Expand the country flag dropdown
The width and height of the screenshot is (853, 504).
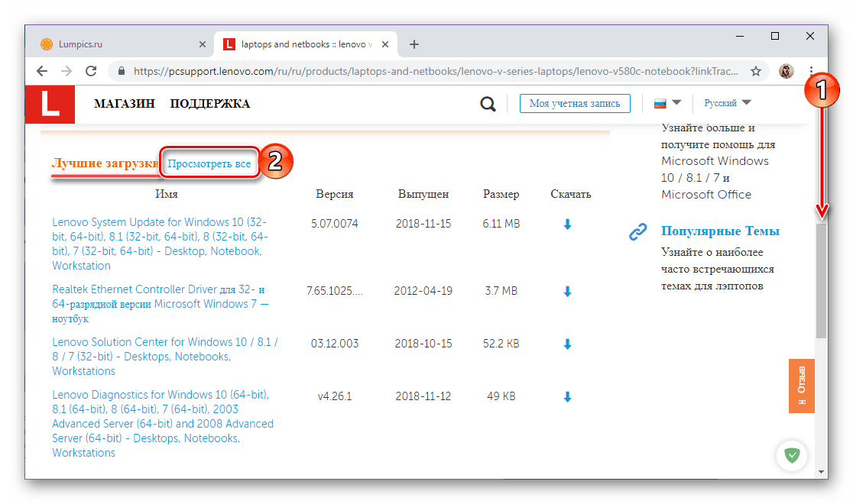point(667,103)
